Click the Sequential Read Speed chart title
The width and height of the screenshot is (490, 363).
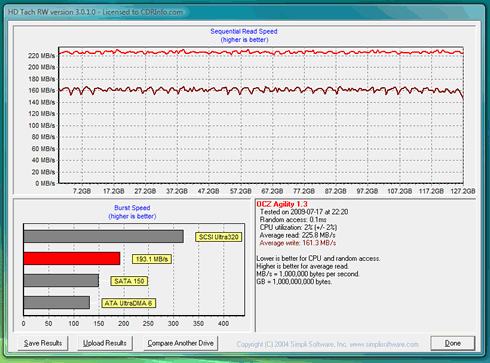click(x=244, y=31)
